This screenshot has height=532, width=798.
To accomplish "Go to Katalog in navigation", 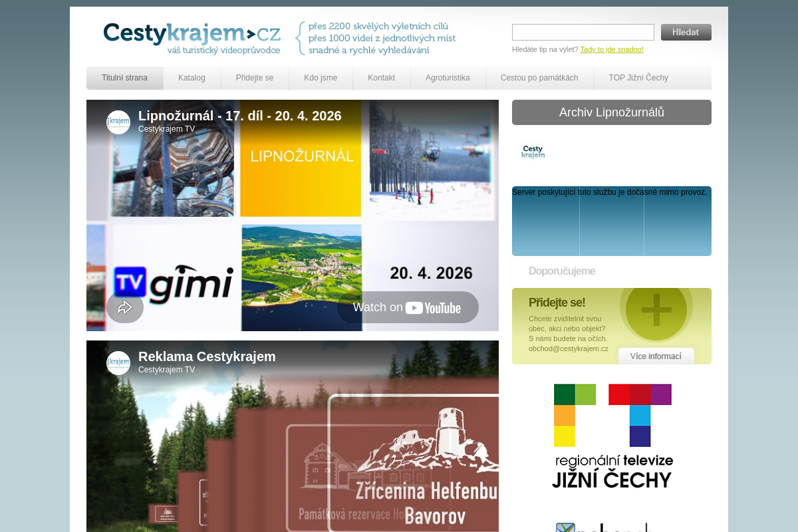I will tap(192, 78).
